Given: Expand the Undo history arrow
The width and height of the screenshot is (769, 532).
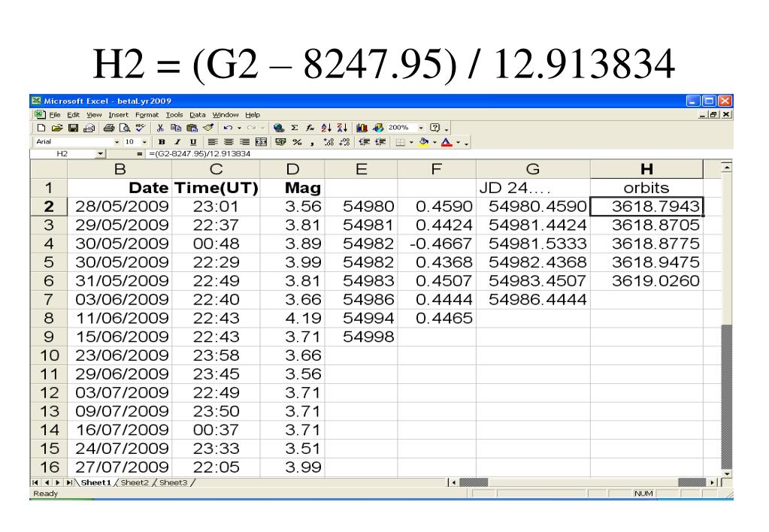Looking at the screenshot, I should (x=239, y=128).
